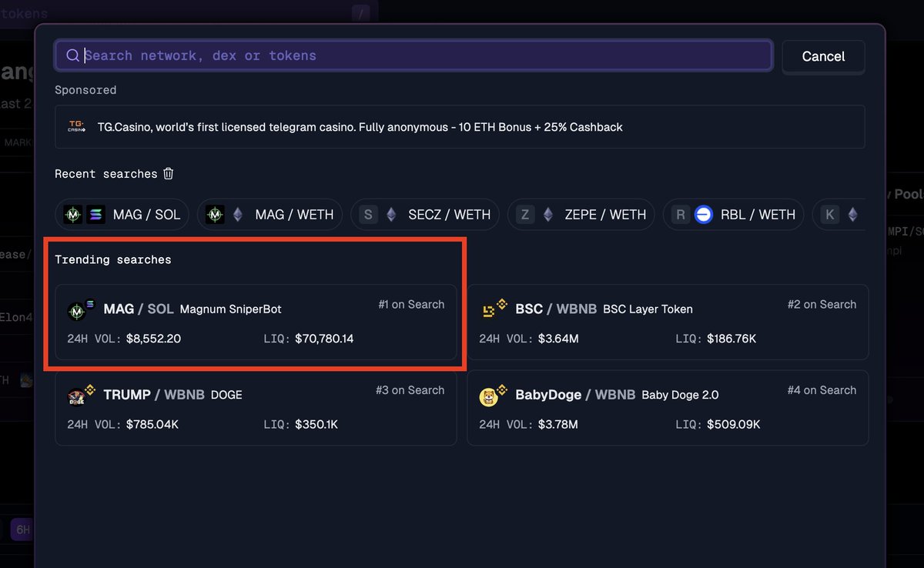
Task: Click the BSC token logo icon
Action: (488, 311)
